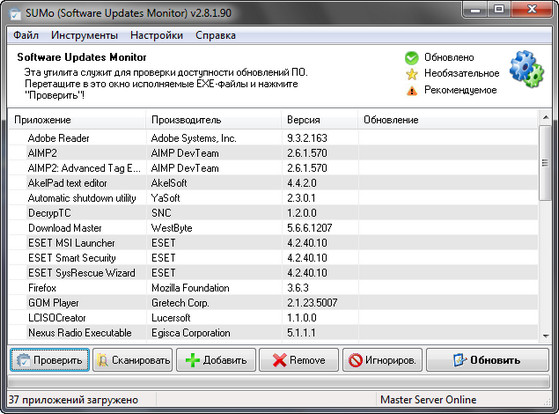Click the orange warning Рекомендуемое icon
559x414 pixels.
[412, 91]
